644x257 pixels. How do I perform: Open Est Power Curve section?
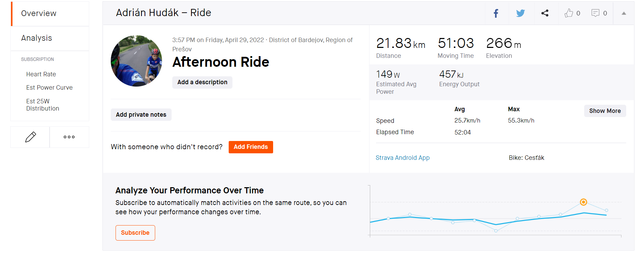coord(49,88)
